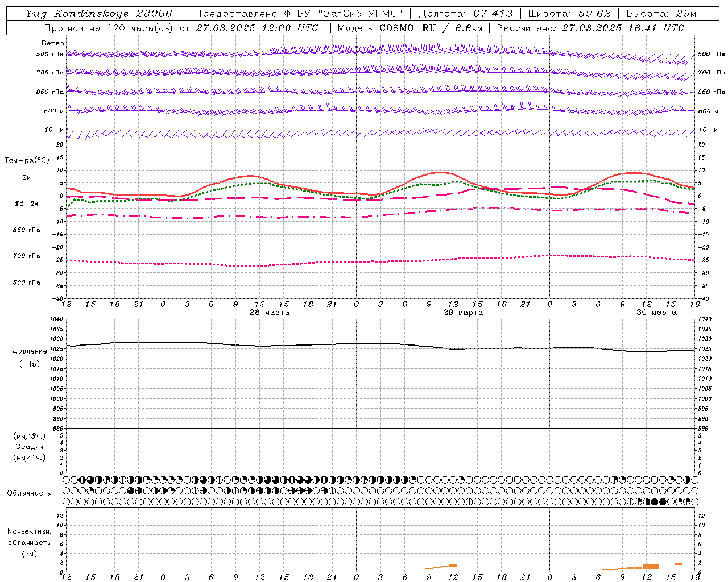Click a fully black cloud circle in bottom row
This screenshot has width=728, height=582.
[x=654, y=501]
